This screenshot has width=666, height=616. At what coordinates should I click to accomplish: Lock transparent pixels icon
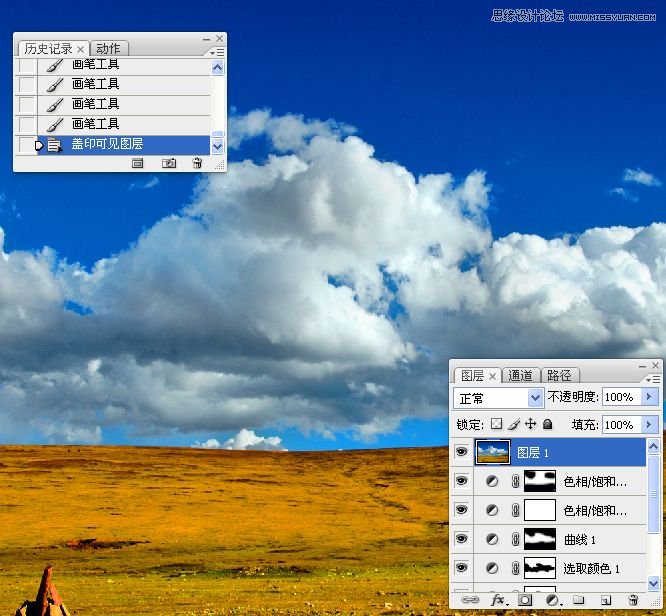(497, 424)
